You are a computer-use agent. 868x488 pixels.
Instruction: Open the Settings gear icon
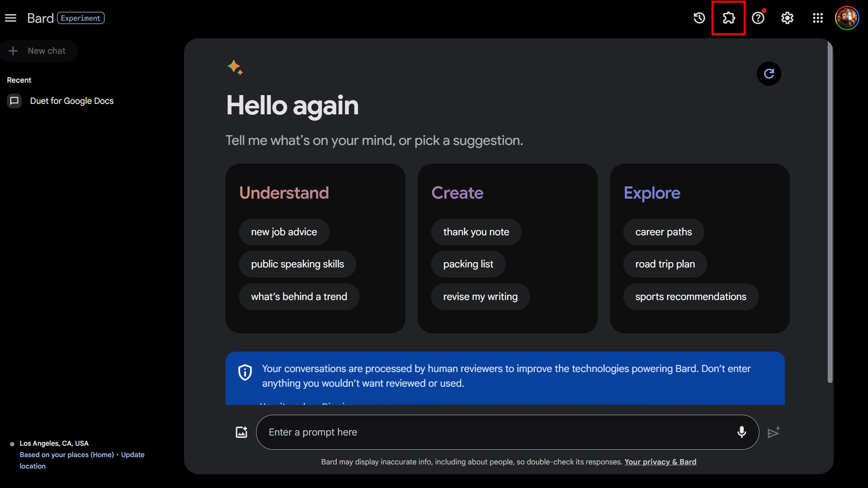click(788, 18)
